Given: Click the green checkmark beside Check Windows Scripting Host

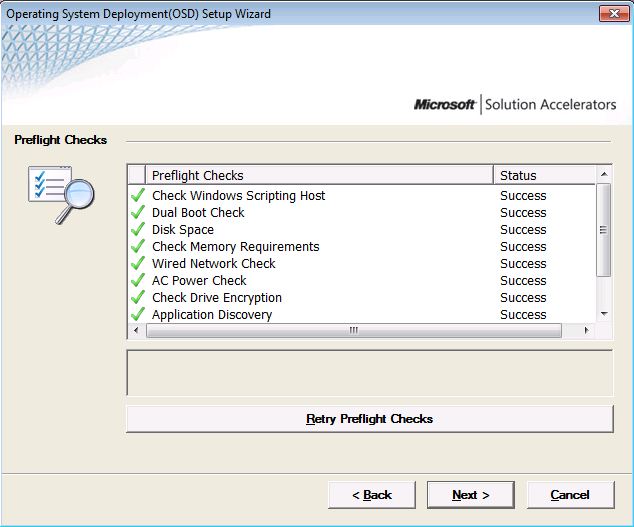Looking at the screenshot, I should point(138,195).
